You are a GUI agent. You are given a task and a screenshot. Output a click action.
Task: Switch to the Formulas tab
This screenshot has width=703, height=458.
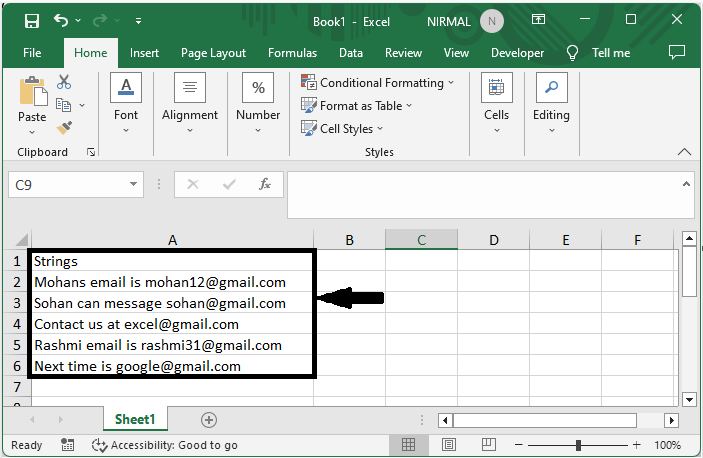(x=292, y=53)
